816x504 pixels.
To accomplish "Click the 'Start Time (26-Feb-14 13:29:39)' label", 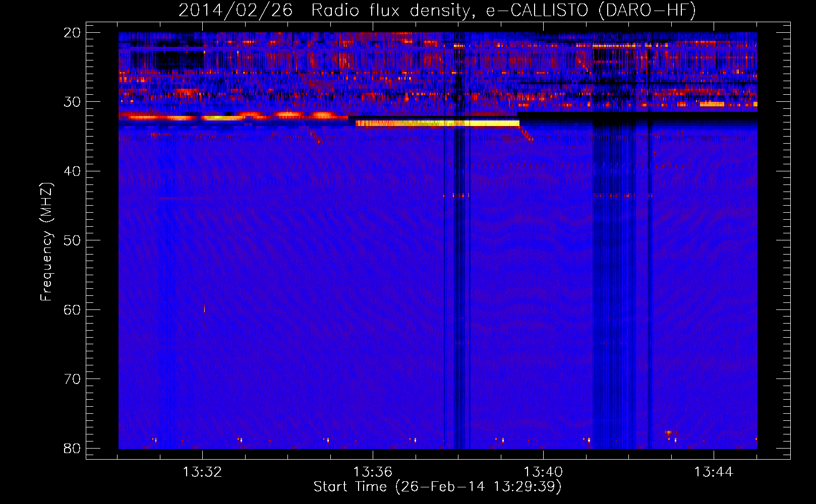I will pos(437,487).
